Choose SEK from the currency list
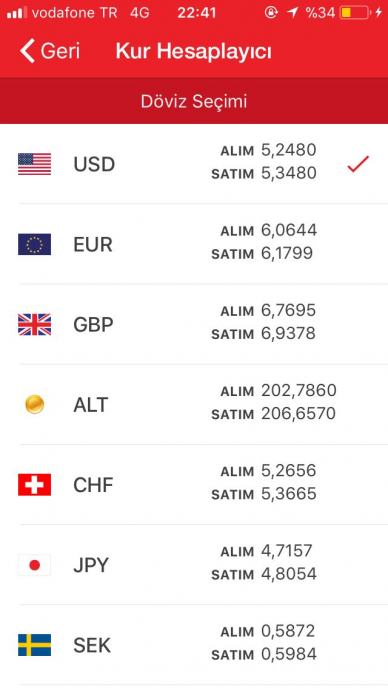This screenshot has height=690, width=388. point(194,645)
